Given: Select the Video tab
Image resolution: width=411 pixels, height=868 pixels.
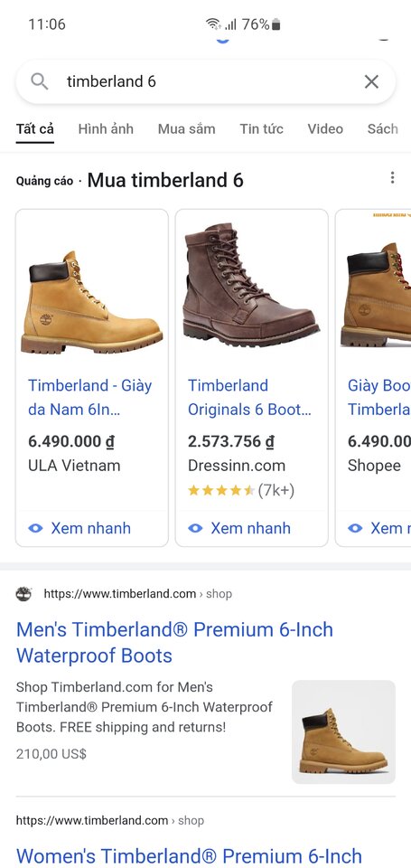Looking at the screenshot, I should [x=325, y=129].
